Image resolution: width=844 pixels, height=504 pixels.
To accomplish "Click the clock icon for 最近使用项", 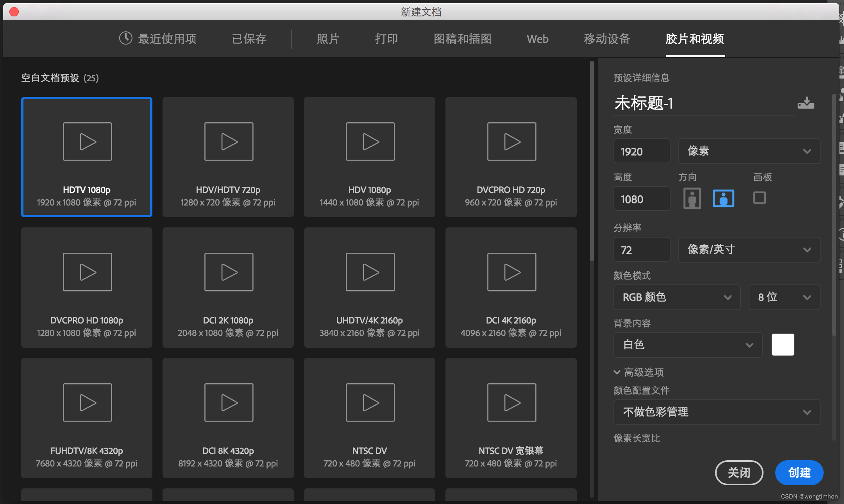I will [x=126, y=38].
